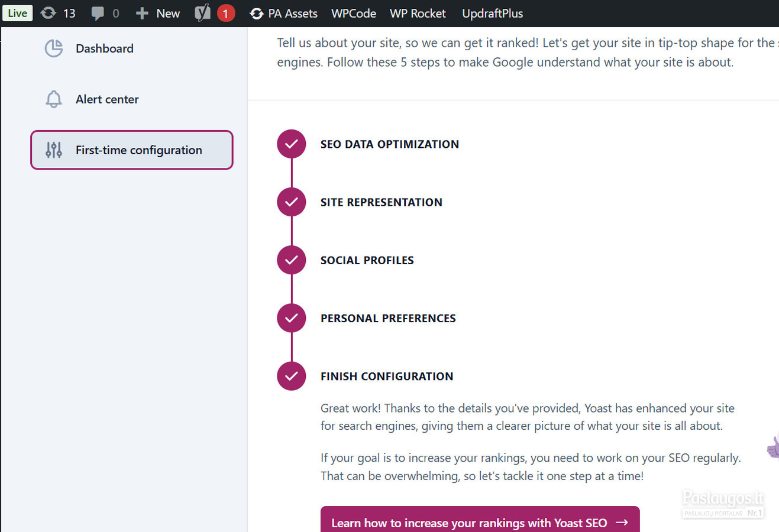Open the red Yoast notification badge
The width and height of the screenshot is (779, 532).
[225, 13]
